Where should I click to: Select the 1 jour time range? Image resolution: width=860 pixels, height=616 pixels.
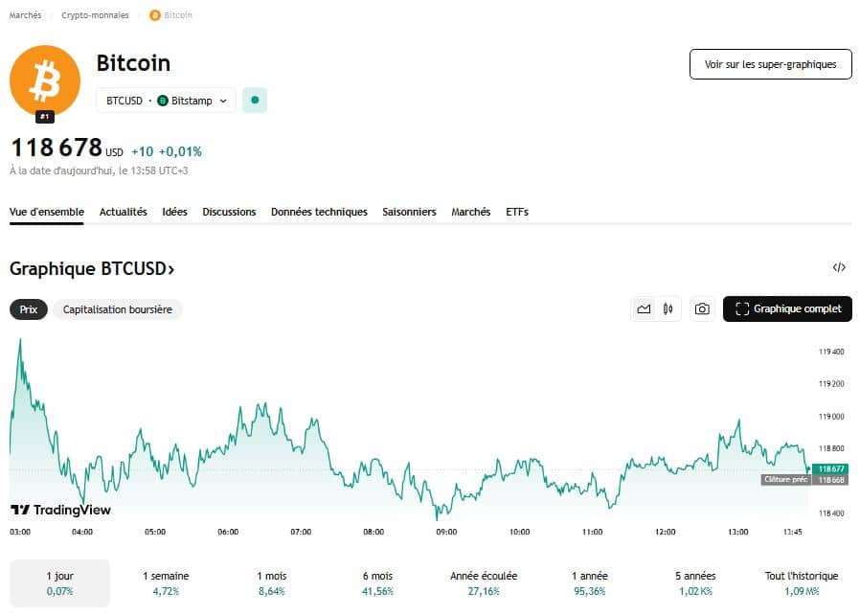[59, 583]
